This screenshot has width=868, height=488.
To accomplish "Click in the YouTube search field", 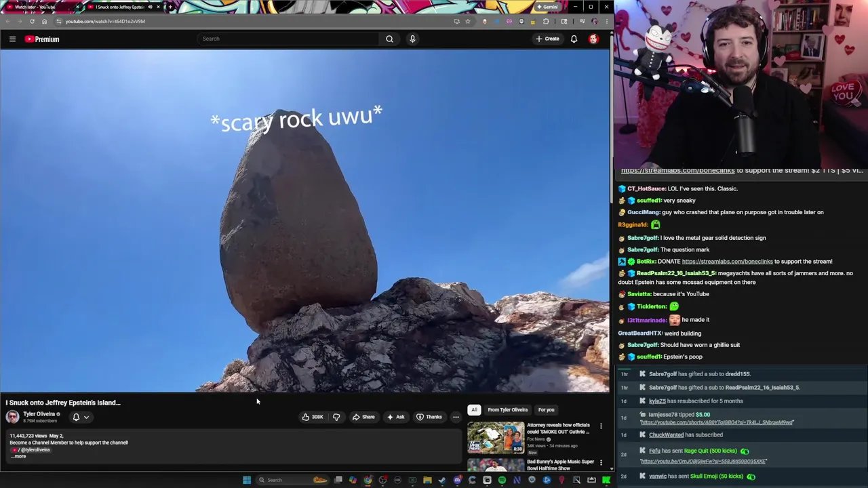I will click(288, 39).
